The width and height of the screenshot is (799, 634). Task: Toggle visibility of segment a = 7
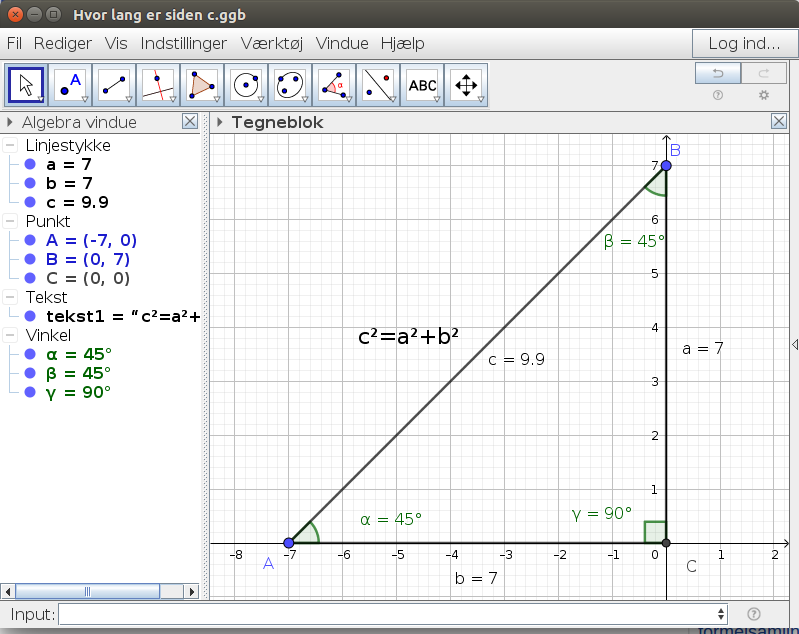[x=30, y=164]
